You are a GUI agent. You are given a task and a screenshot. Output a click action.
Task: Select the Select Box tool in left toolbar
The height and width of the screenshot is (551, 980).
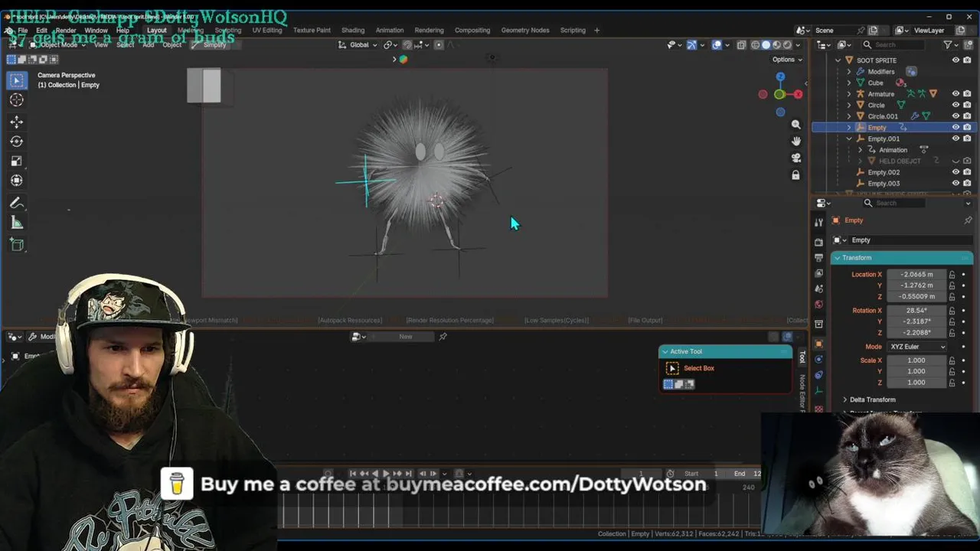[16, 80]
